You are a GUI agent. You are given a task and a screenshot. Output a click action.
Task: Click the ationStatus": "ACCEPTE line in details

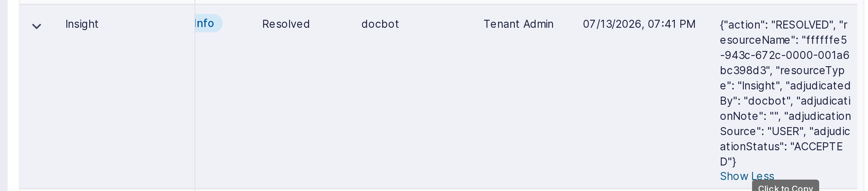(x=781, y=146)
